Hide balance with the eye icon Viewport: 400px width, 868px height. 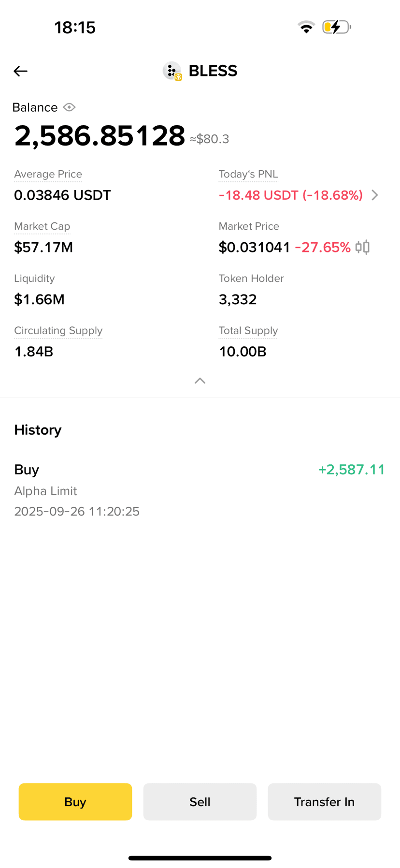coord(69,107)
